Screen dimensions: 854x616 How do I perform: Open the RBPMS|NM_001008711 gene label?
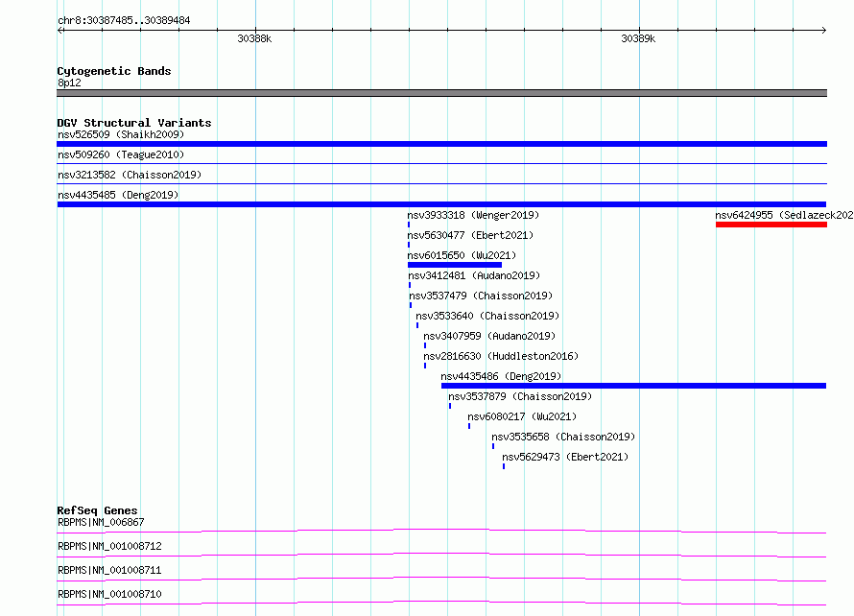[109, 570]
